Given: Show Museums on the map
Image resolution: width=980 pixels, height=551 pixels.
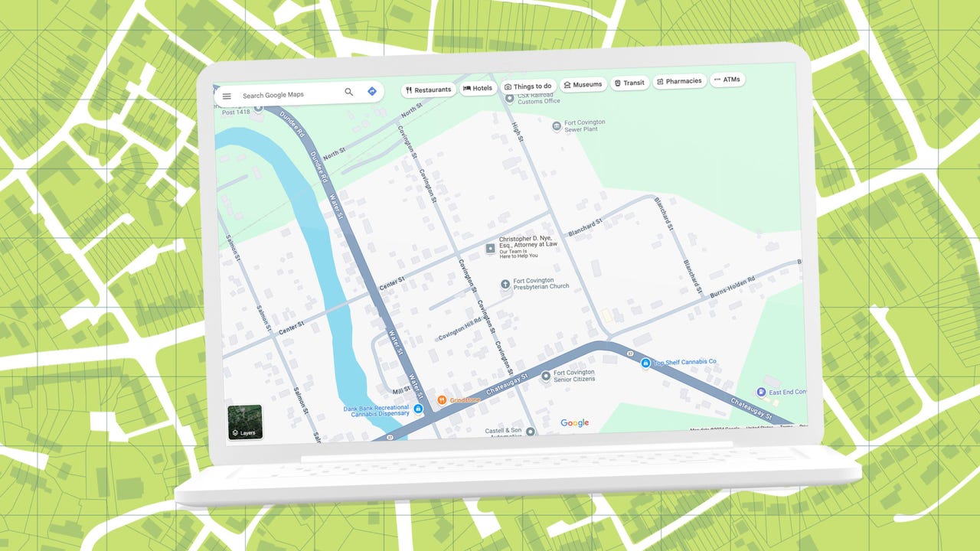Looking at the screenshot, I should click(583, 84).
